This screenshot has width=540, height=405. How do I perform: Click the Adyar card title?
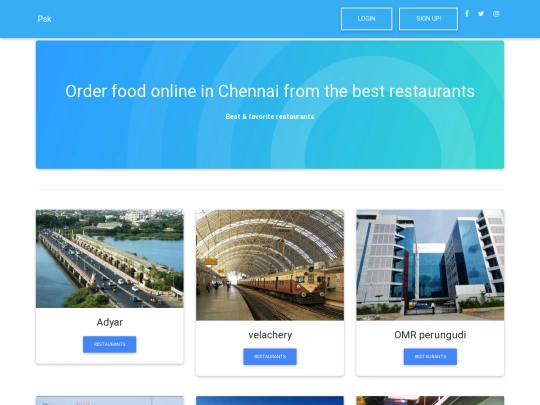pos(110,323)
